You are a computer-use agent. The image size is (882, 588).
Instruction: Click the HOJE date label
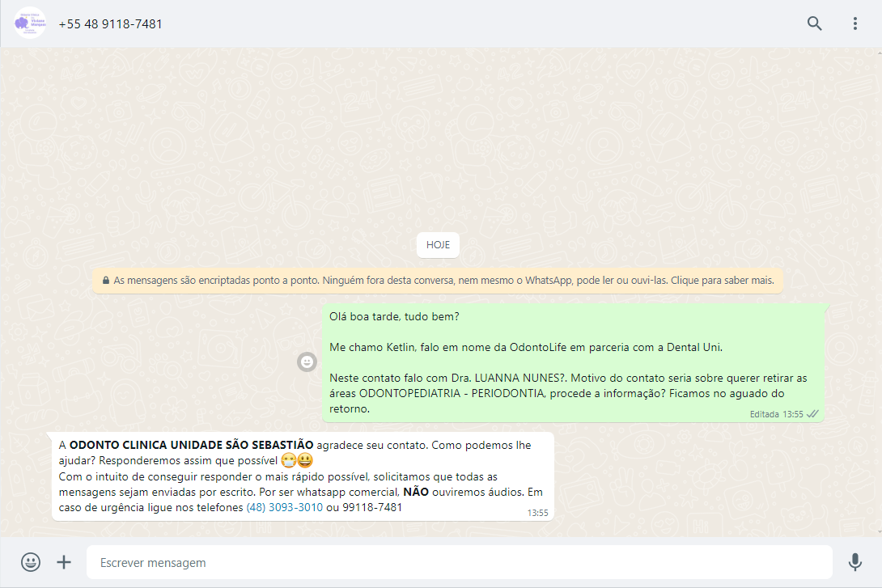pyautogui.click(x=438, y=244)
